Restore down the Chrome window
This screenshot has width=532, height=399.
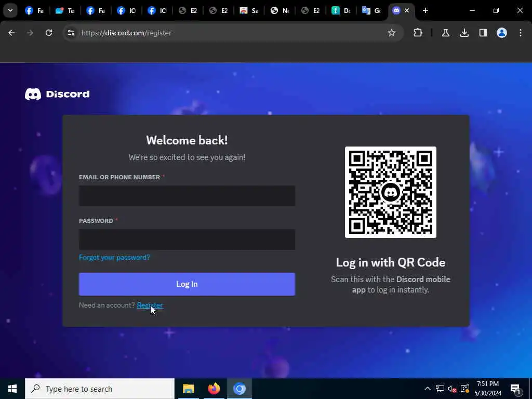click(x=496, y=10)
